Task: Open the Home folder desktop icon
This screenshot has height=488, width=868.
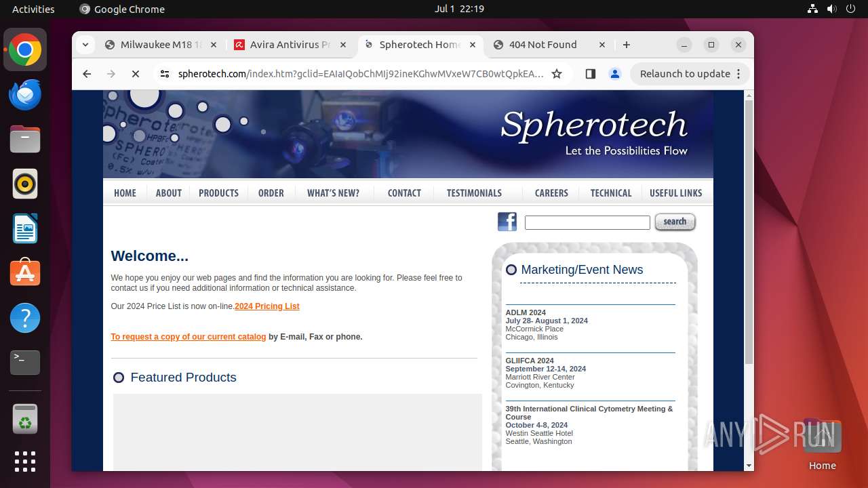Action: (822, 445)
